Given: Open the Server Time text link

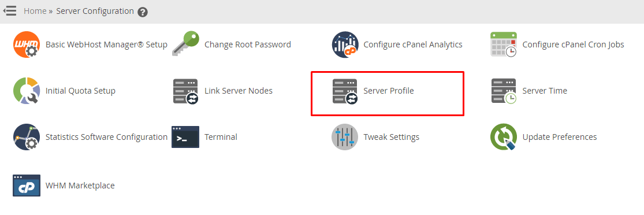Looking at the screenshot, I should point(545,91).
